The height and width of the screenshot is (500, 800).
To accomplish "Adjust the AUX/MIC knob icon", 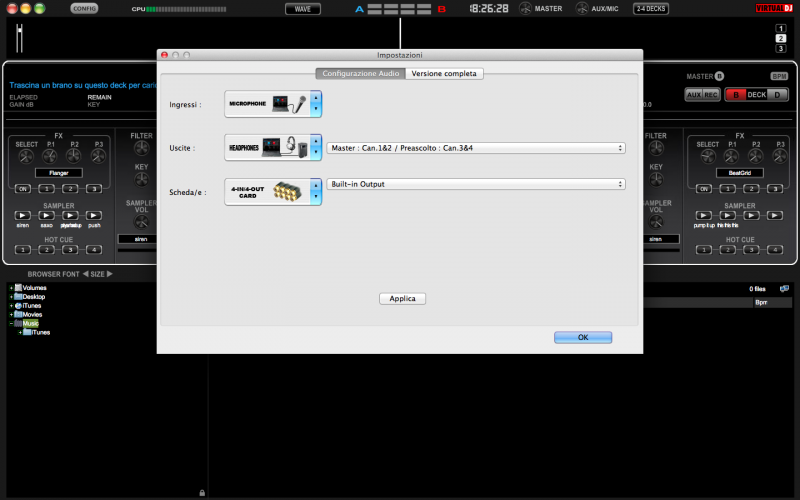I will 582,9.
